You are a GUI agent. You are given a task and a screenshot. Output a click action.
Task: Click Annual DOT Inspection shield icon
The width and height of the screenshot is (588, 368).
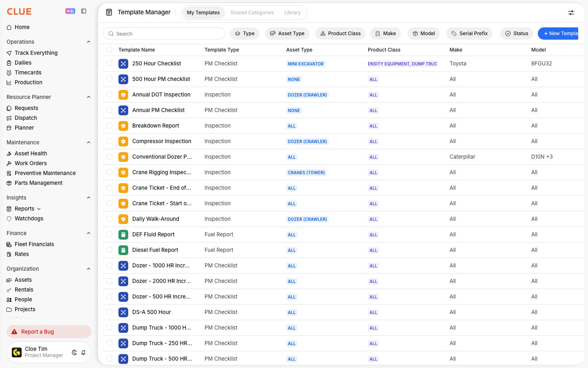pyautogui.click(x=123, y=95)
